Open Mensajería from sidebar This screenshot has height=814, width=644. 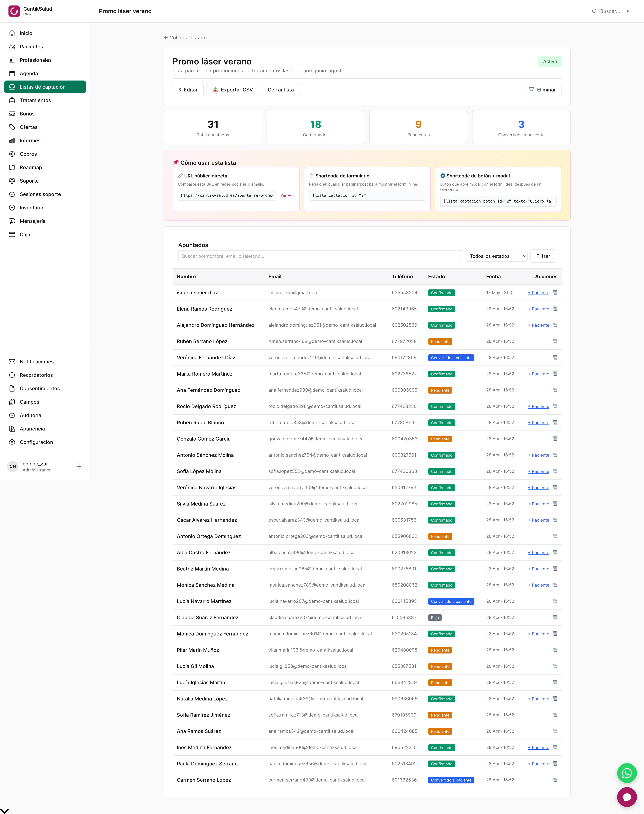coord(45,221)
